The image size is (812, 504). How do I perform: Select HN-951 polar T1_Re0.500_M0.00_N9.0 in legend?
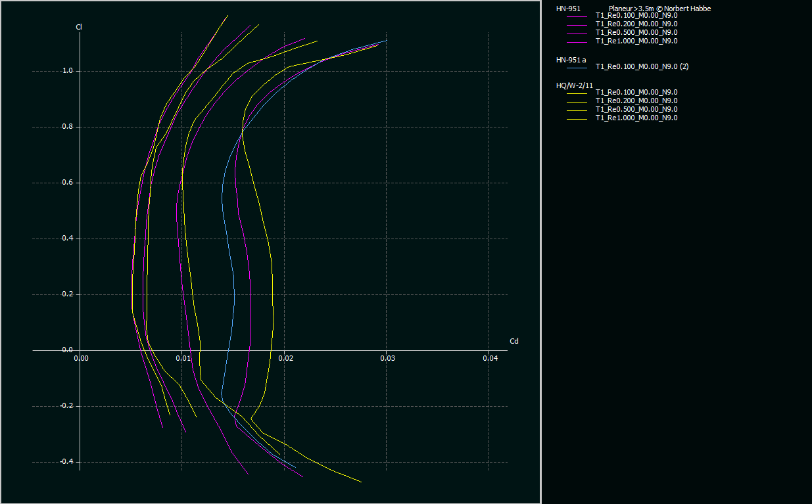[x=636, y=32]
